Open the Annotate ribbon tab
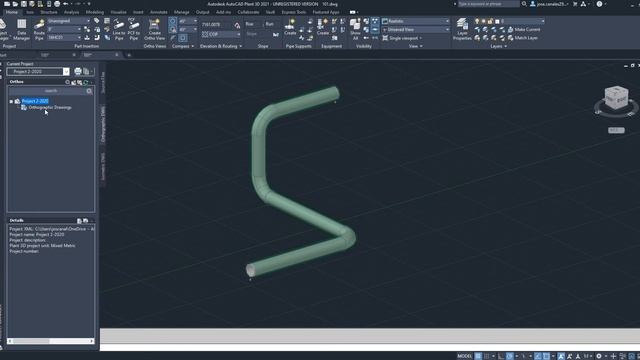Screen dimensions: 640x360 [159, 12]
